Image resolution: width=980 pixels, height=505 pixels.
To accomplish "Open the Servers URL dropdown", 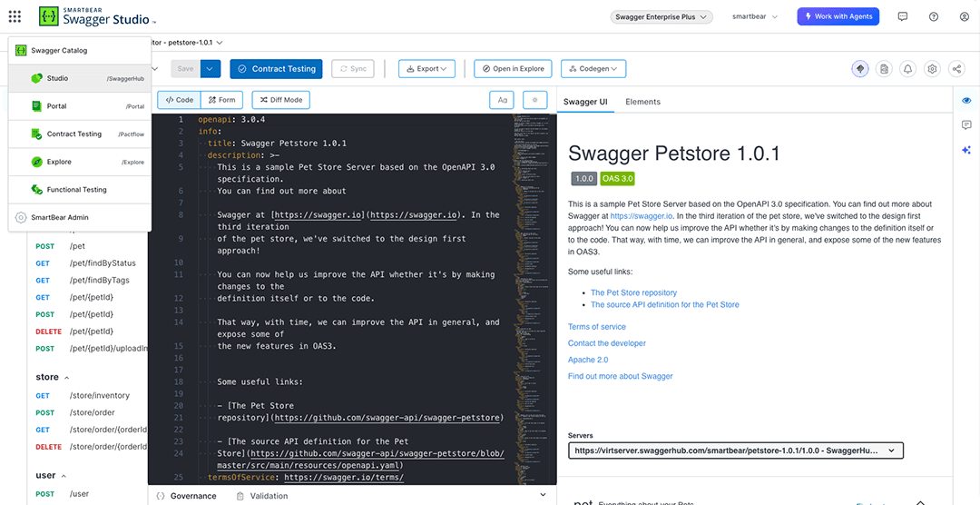I will (736, 450).
